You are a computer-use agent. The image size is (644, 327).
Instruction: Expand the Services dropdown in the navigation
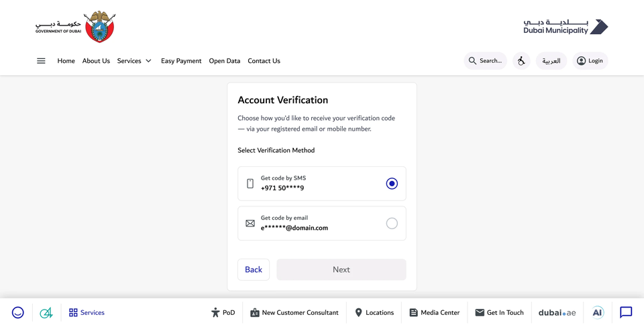[134, 61]
